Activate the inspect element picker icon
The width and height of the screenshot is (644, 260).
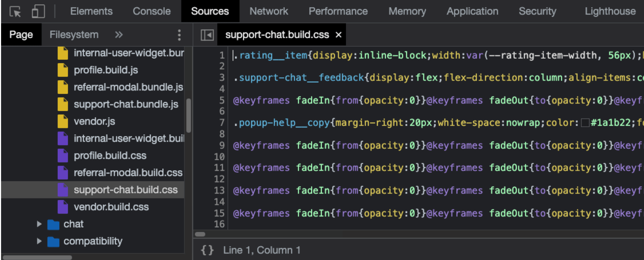15,11
